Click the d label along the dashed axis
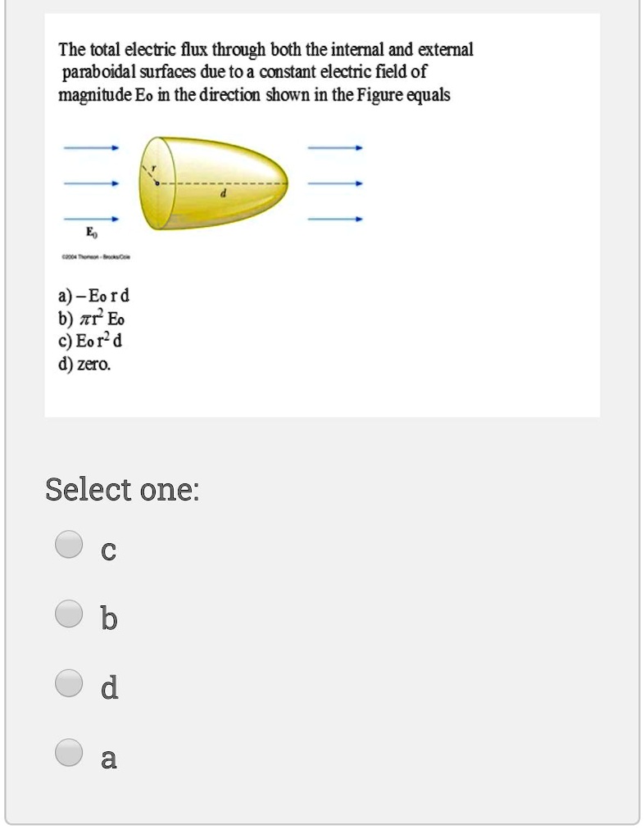The width and height of the screenshot is (644, 829). tap(223, 194)
